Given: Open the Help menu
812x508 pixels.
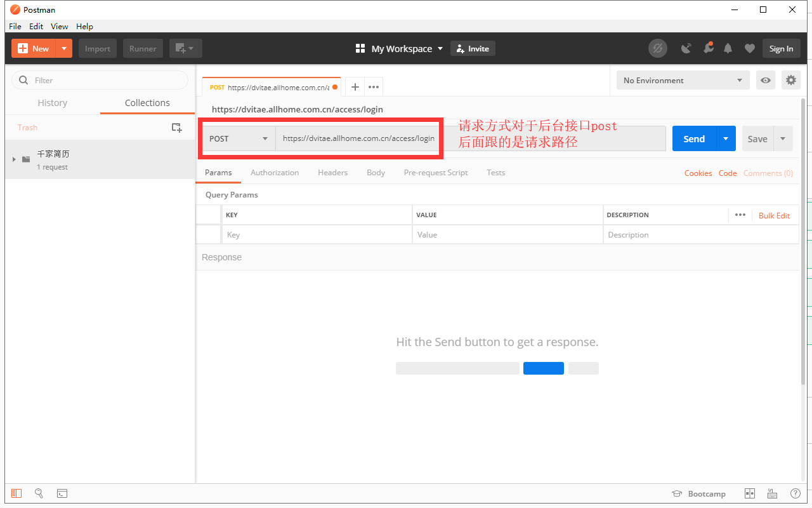Looking at the screenshot, I should point(84,26).
